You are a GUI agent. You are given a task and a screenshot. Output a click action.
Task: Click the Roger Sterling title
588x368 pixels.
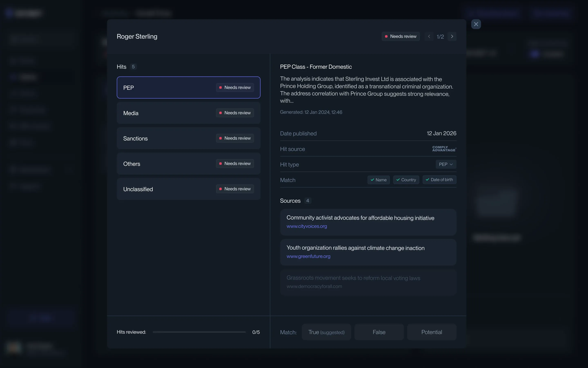pyautogui.click(x=137, y=37)
